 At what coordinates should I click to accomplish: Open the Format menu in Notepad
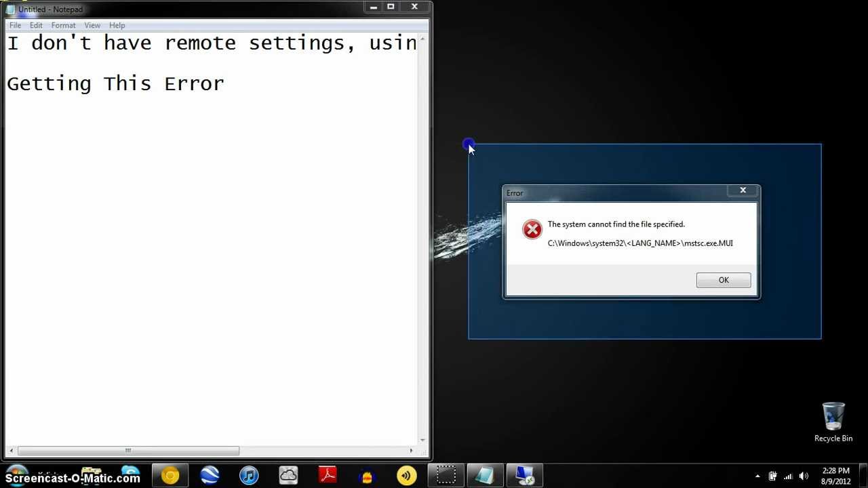pos(63,26)
